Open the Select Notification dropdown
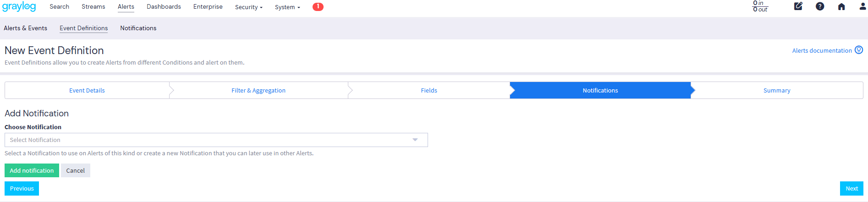The height and width of the screenshot is (202, 868). (216, 140)
